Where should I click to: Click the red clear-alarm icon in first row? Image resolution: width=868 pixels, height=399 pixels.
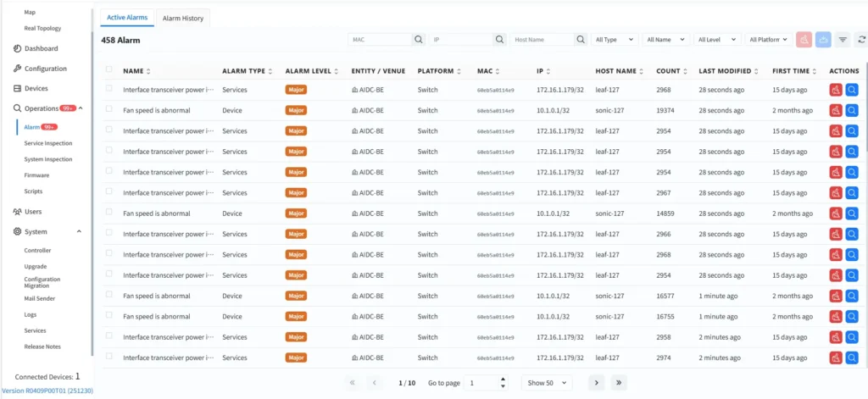pyautogui.click(x=835, y=88)
